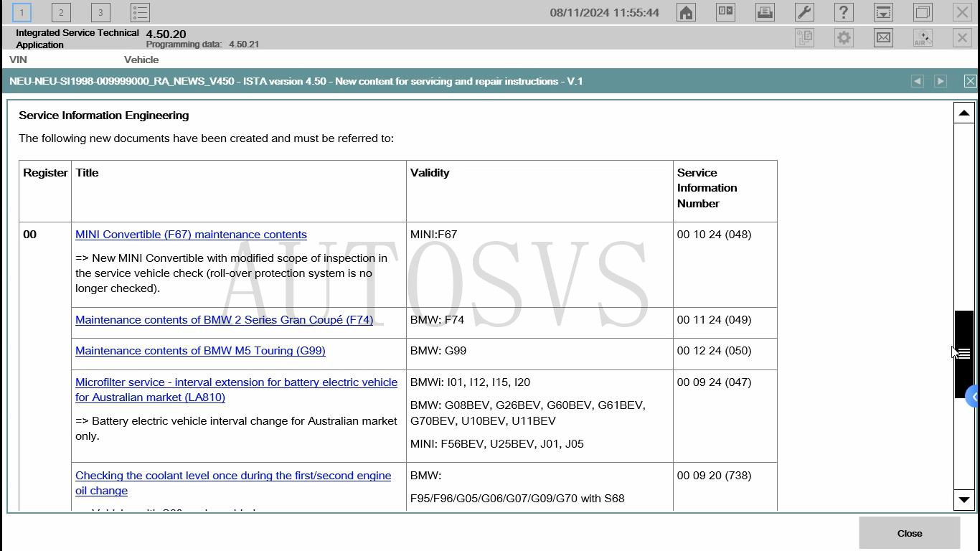Expand the blue side panel chevron
980x551 pixels.
point(973,397)
